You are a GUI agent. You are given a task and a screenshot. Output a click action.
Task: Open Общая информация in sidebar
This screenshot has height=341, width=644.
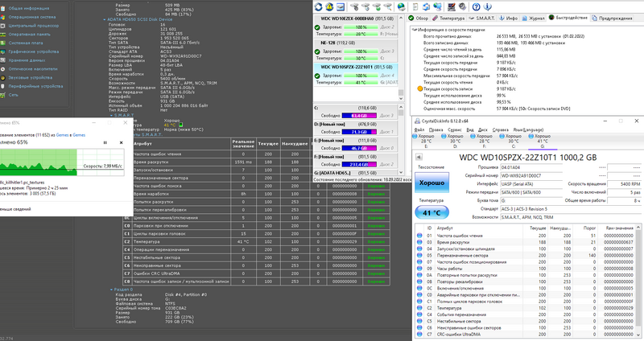(29, 8)
